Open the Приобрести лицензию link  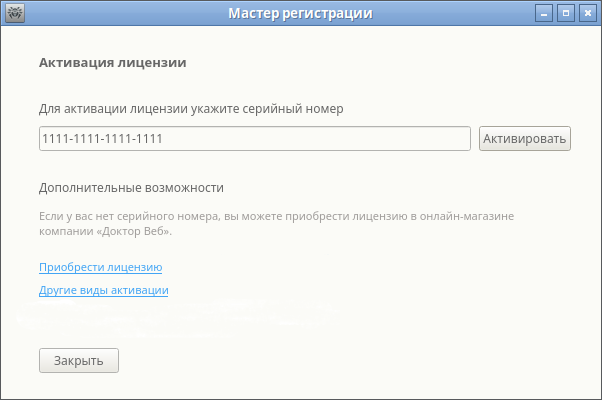click(101, 267)
